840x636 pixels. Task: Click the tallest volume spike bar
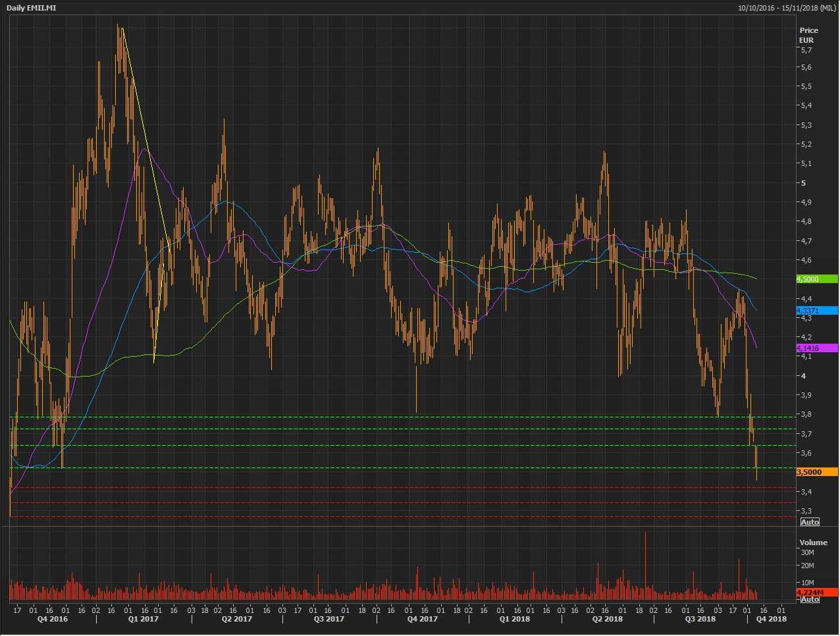click(645, 560)
